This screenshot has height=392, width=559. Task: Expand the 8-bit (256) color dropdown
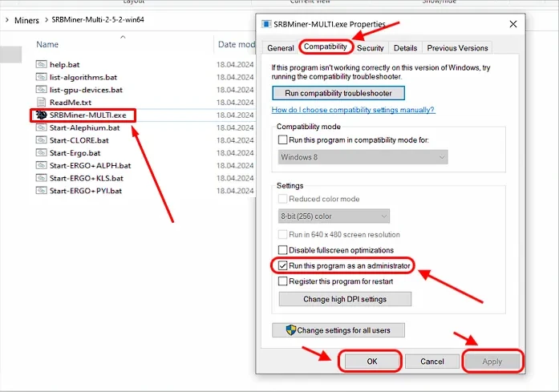pos(334,216)
